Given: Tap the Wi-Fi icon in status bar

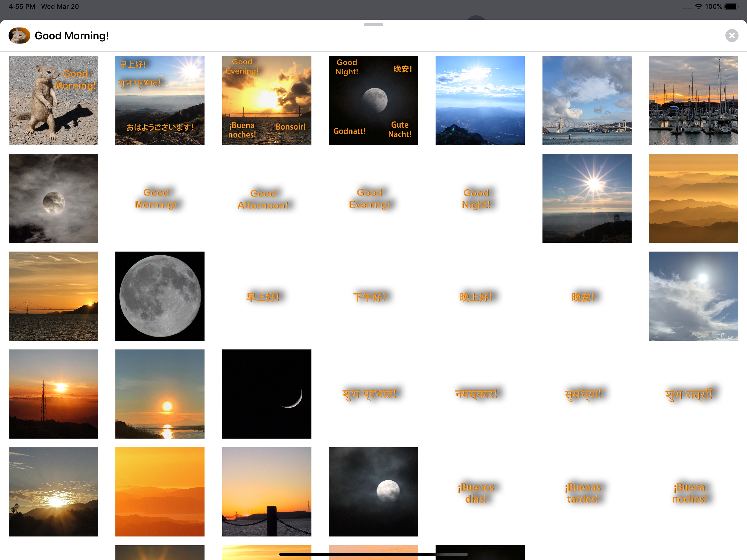Looking at the screenshot, I should pyautogui.click(x=698, y=6).
